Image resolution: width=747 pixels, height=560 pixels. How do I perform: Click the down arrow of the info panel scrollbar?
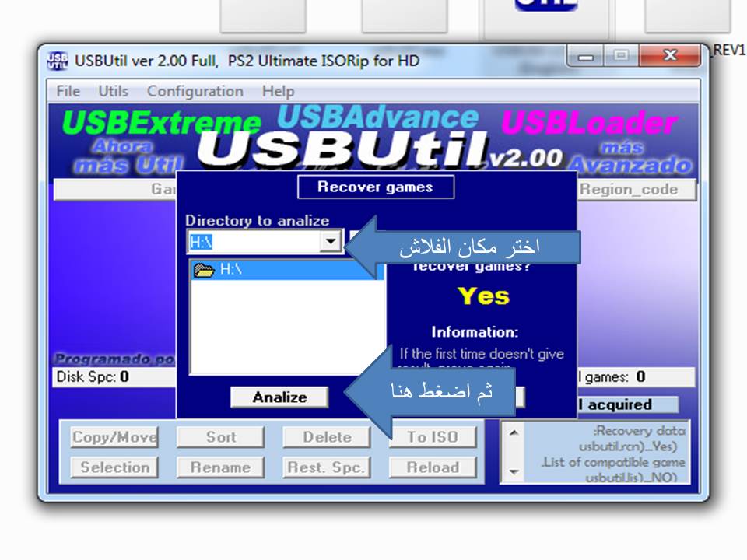coord(514,471)
